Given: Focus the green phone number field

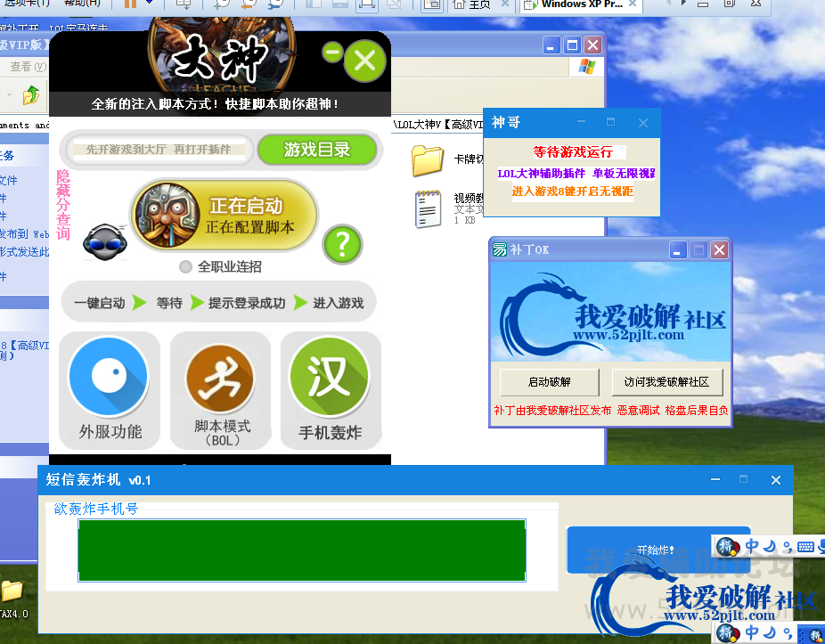Looking at the screenshot, I should (301, 550).
